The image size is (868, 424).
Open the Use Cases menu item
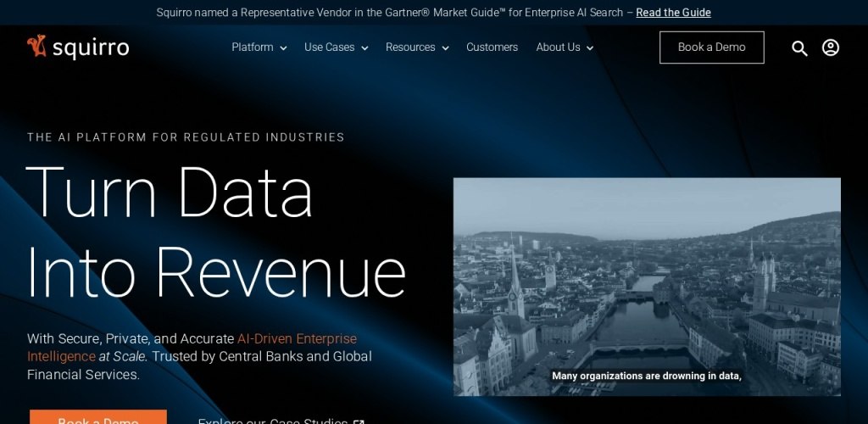coord(329,47)
